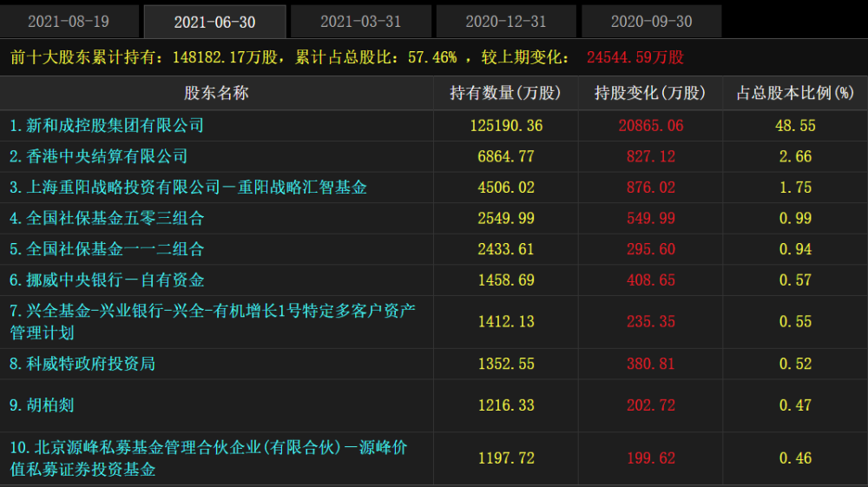Open the 2021-03-31 date tab
The width and height of the screenshot is (868, 487).
(x=360, y=22)
